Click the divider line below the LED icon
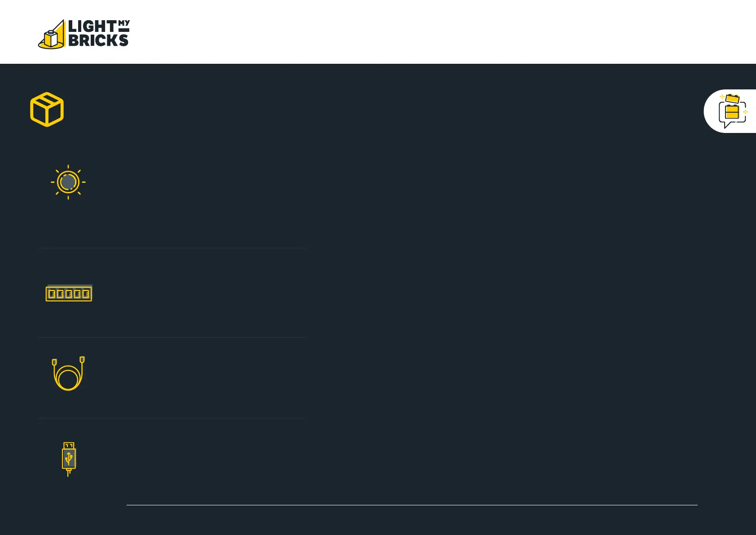This screenshot has height=535, width=756. click(x=171, y=248)
